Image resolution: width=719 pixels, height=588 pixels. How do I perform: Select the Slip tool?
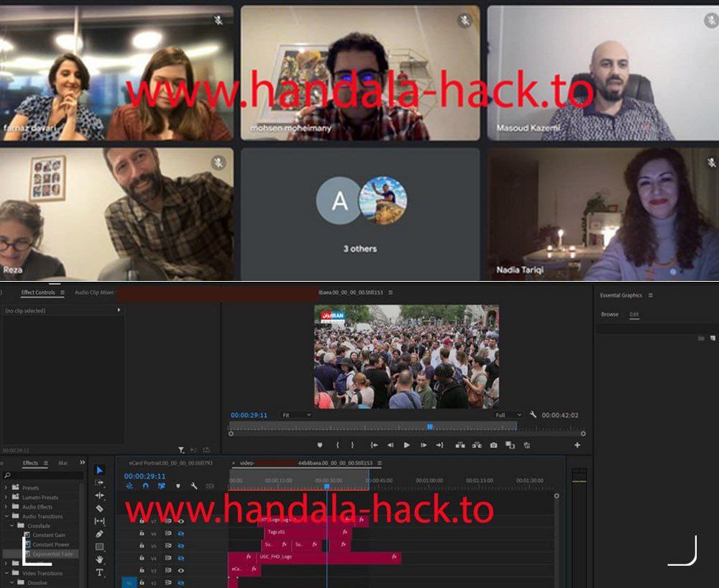(99, 521)
